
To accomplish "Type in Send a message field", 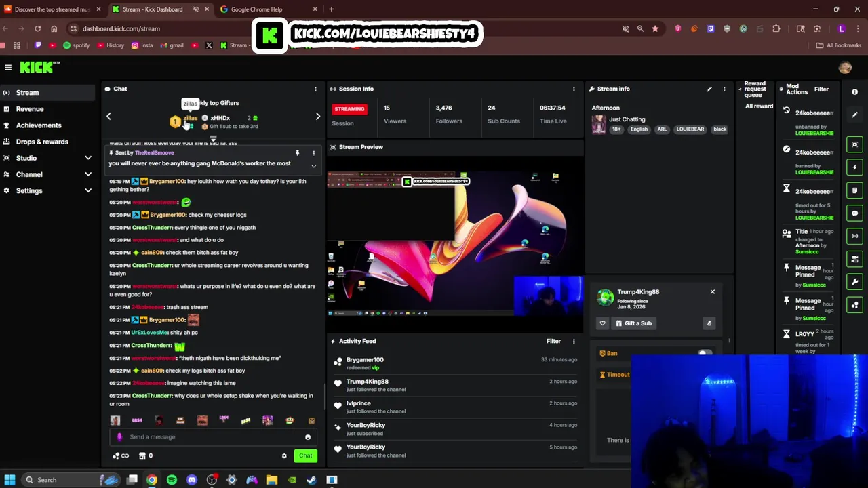I will [x=214, y=437].
